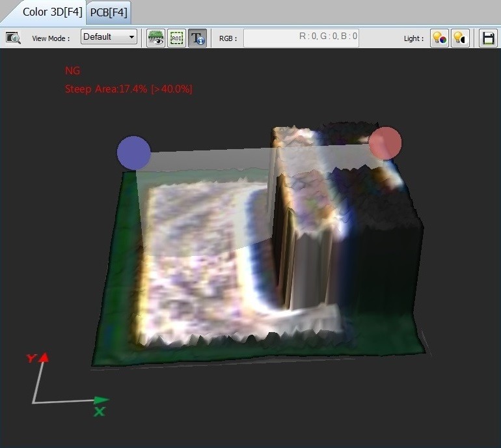Select the blue sphere marker
Viewport: 501px width, 448px height.
pyautogui.click(x=133, y=153)
